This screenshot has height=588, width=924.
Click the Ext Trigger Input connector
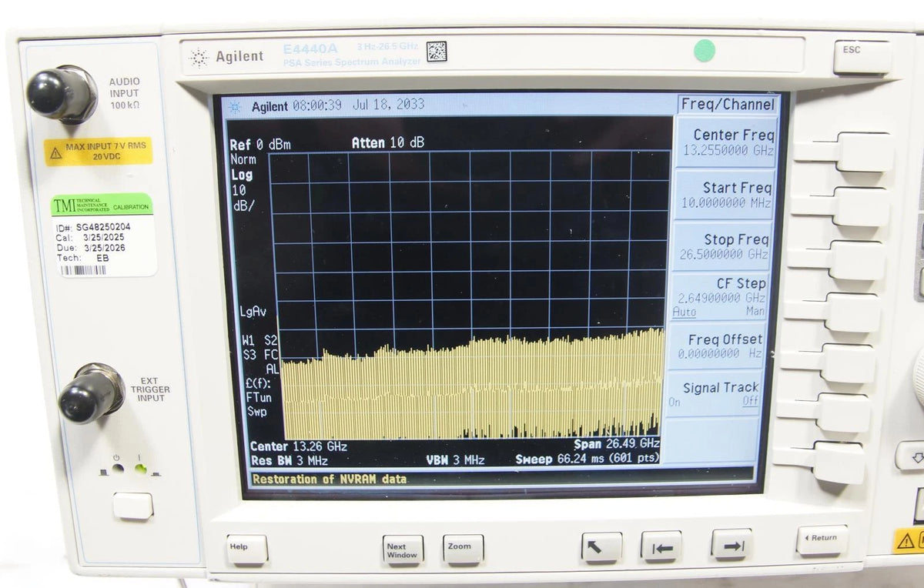[92, 393]
